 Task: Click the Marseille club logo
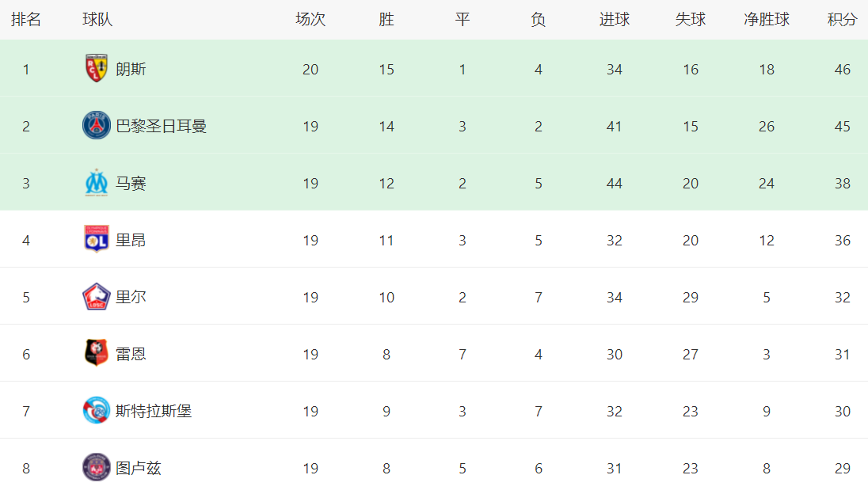point(96,183)
